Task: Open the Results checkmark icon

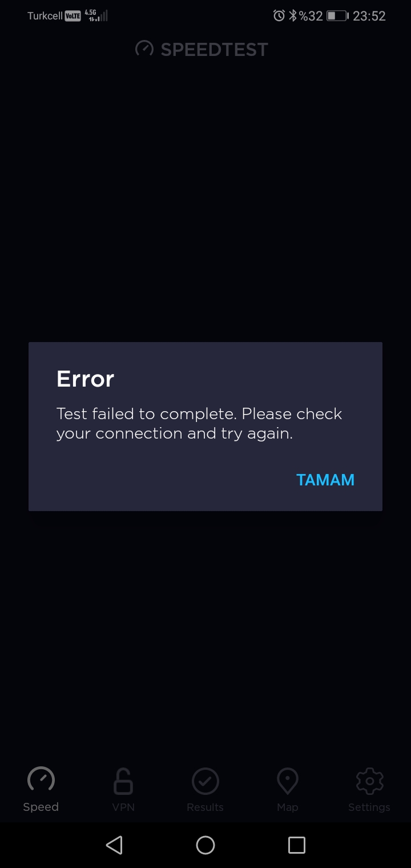Action: pyautogui.click(x=205, y=781)
